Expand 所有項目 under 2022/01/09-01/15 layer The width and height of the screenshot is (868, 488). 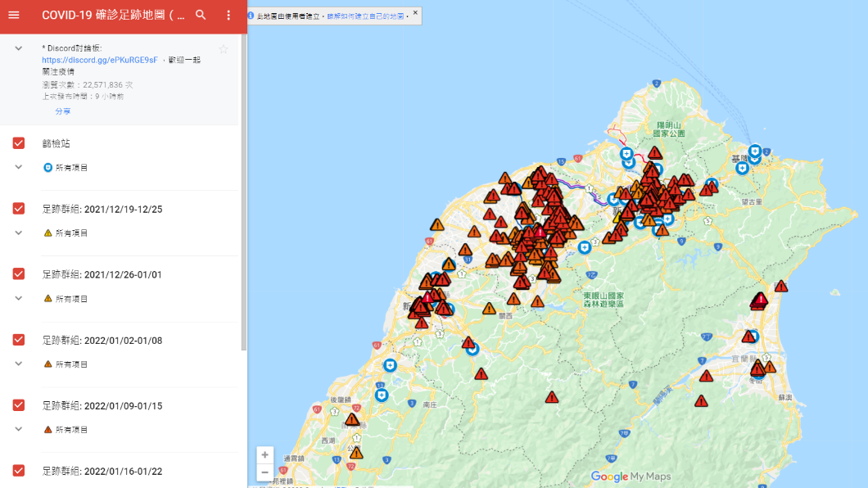[x=18, y=429]
